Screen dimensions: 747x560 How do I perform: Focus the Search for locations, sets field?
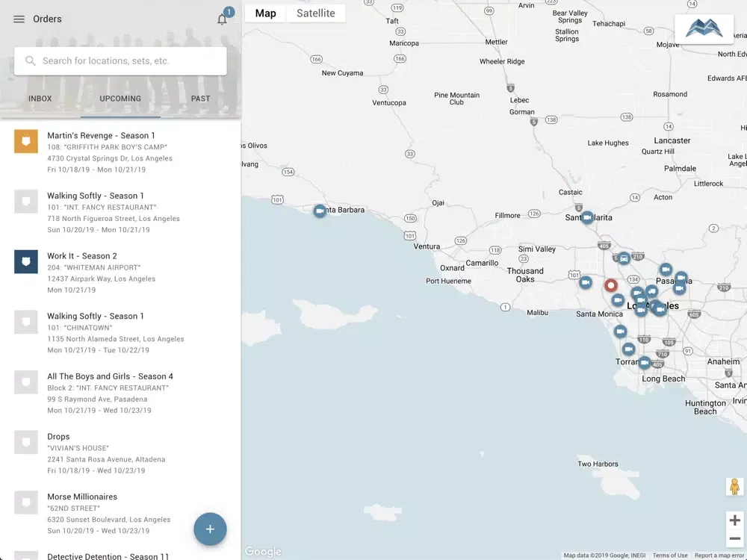coord(120,61)
